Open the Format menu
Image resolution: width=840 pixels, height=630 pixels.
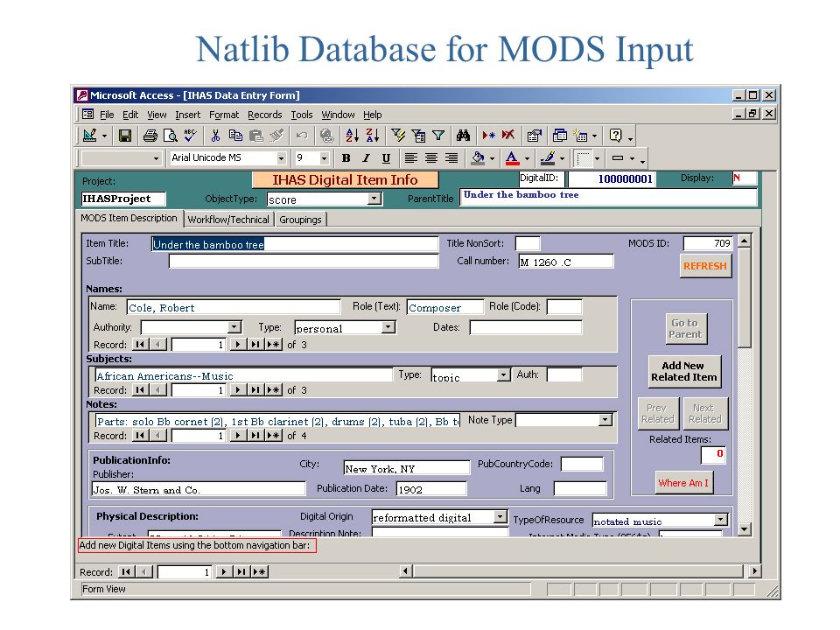[x=224, y=115]
